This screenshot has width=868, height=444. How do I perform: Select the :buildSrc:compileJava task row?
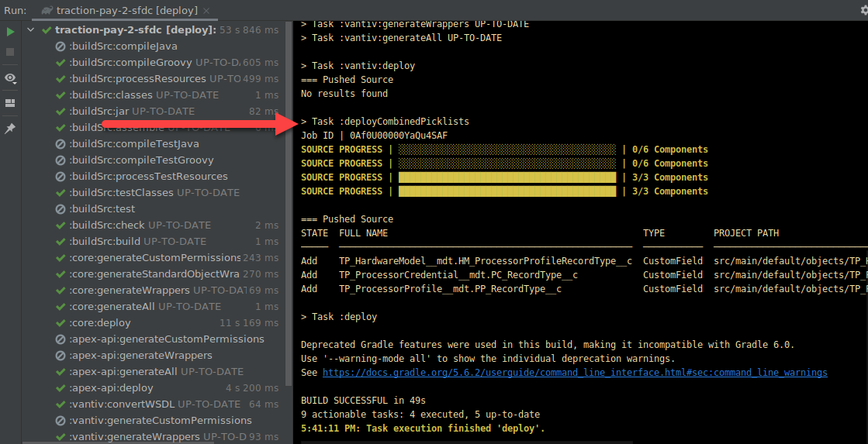click(123, 46)
